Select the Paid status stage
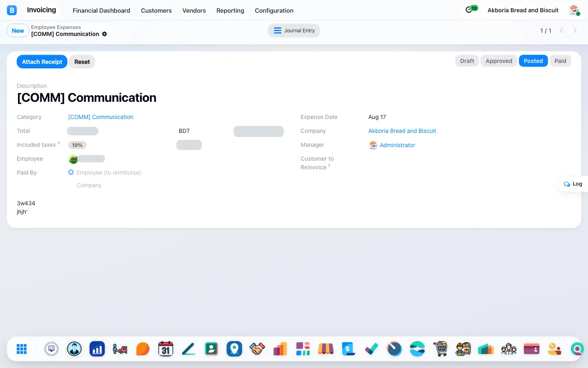 point(560,61)
